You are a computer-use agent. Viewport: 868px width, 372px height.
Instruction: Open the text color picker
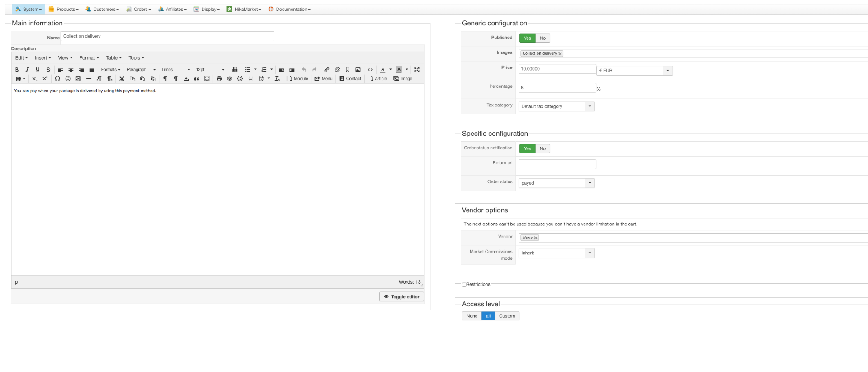tap(382, 70)
